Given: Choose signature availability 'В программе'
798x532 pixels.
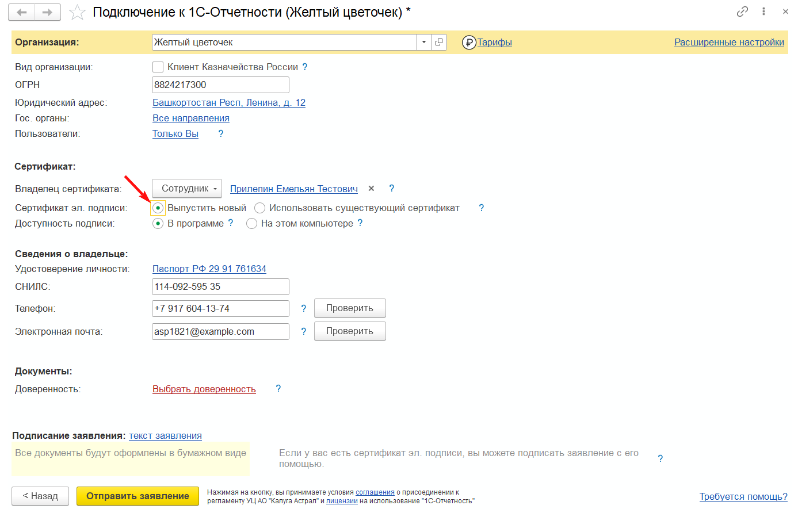Looking at the screenshot, I should 158,223.
